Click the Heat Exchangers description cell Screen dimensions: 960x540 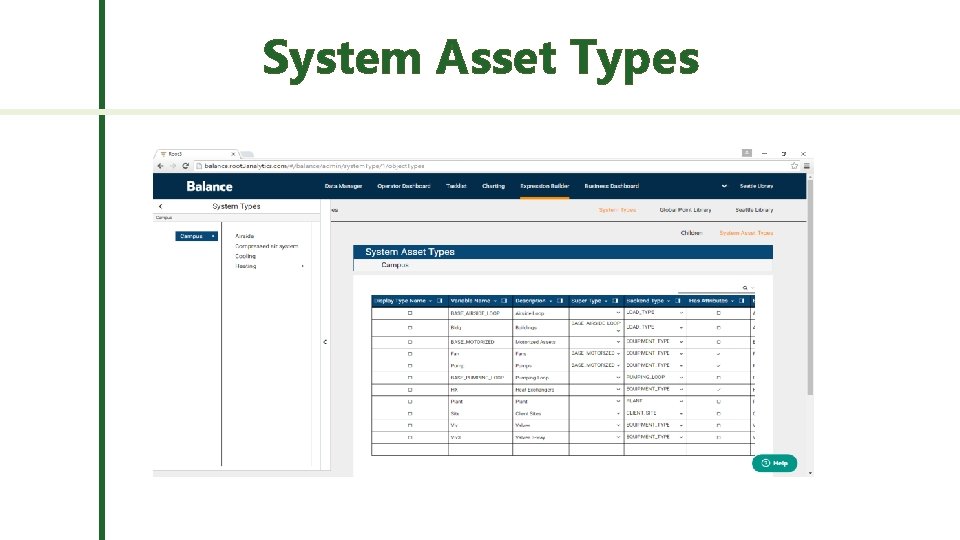click(x=541, y=389)
